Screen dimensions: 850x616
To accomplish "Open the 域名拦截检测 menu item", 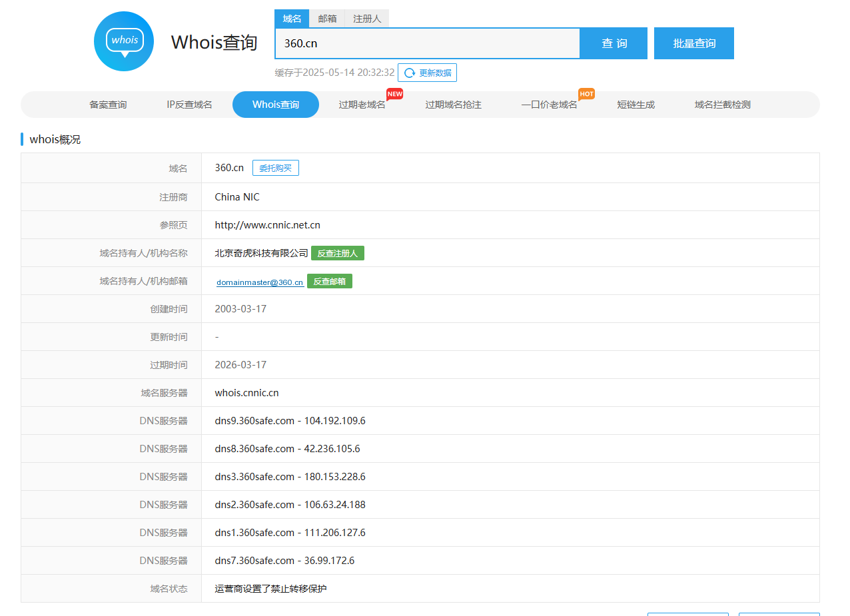I will (722, 105).
